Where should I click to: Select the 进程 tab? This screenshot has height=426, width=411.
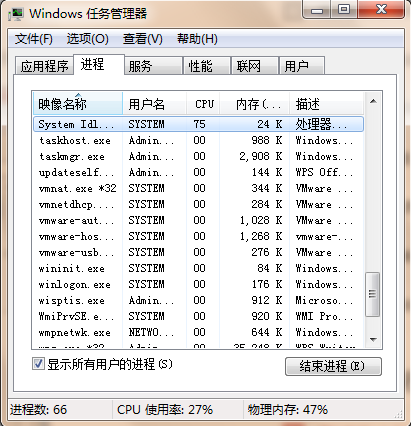pyautogui.click(x=99, y=64)
